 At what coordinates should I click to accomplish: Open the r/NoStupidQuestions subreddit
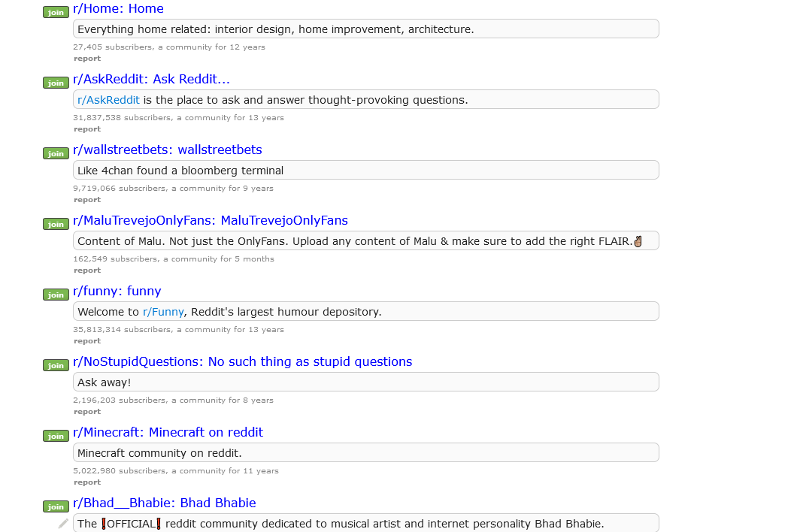coord(242,361)
